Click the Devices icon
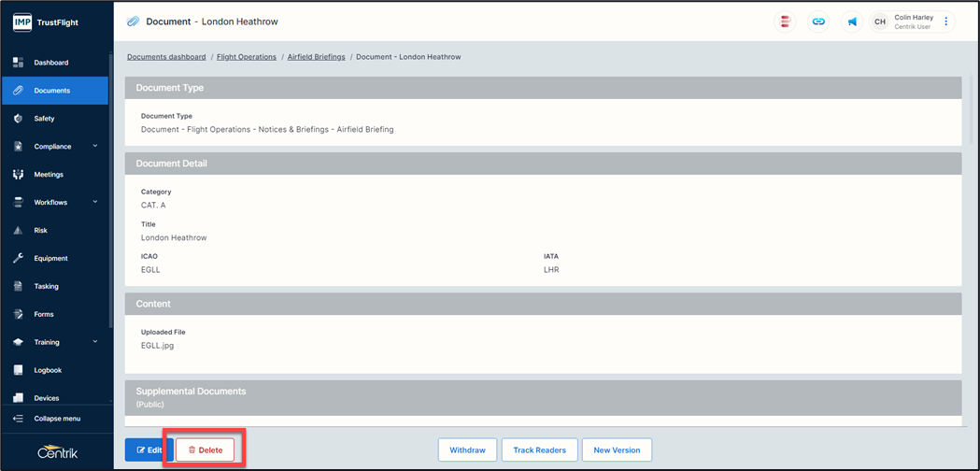 (18, 398)
